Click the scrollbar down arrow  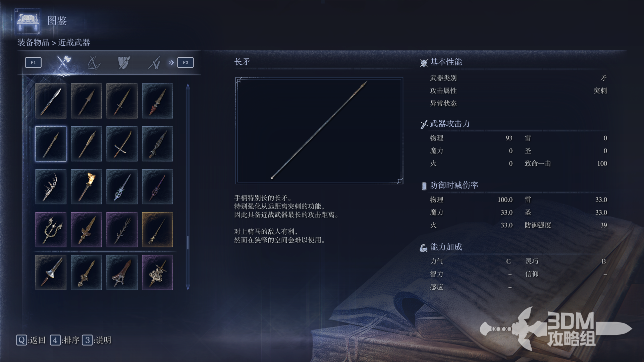click(188, 287)
